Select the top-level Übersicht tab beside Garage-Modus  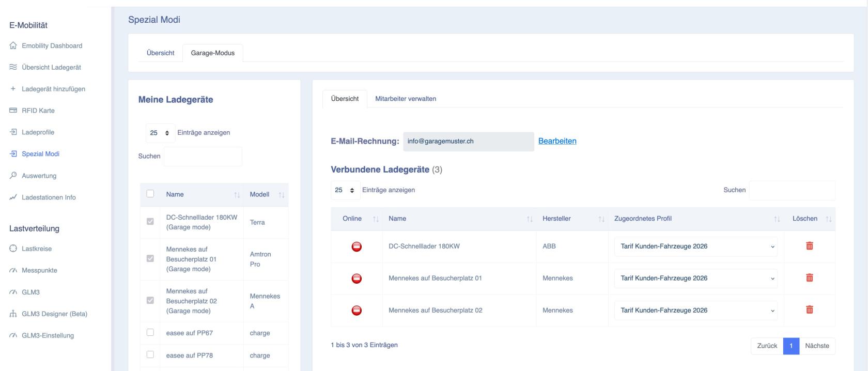160,53
